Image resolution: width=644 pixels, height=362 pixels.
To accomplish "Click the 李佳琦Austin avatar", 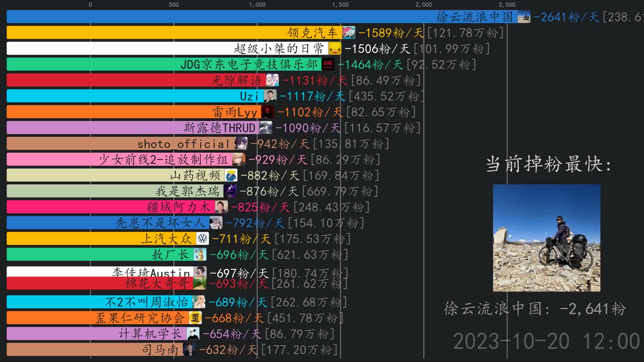I will click(x=200, y=271).
